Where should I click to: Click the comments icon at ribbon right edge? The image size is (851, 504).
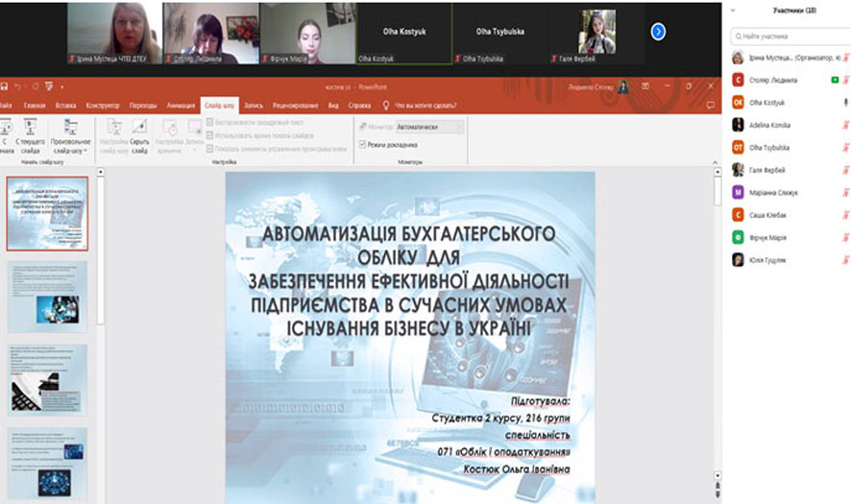point(711,106)
